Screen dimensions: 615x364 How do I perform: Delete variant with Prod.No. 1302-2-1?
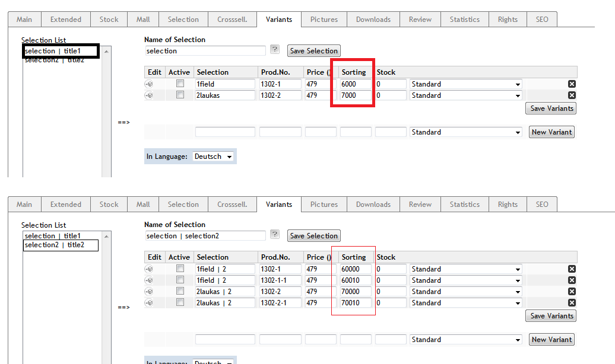tap(572, 303)
